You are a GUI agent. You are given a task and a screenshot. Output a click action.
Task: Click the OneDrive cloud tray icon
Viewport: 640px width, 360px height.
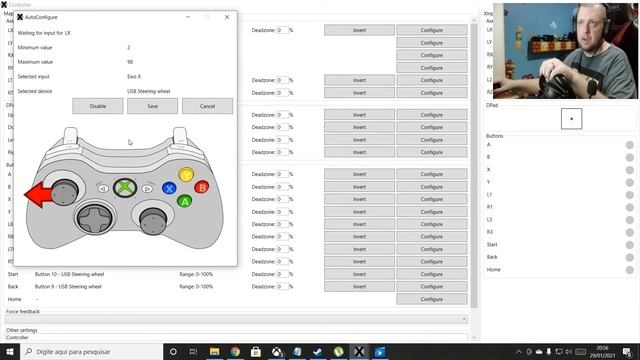click(x=539, y=351)
